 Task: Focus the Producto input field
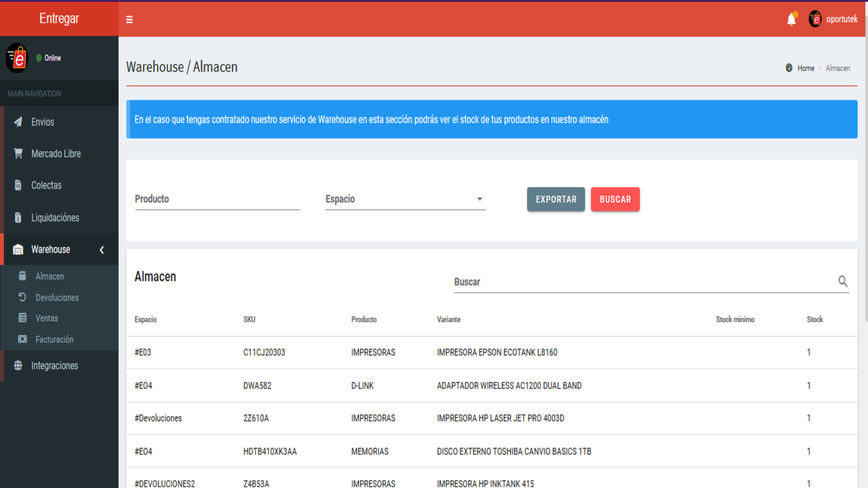[217, 199]
